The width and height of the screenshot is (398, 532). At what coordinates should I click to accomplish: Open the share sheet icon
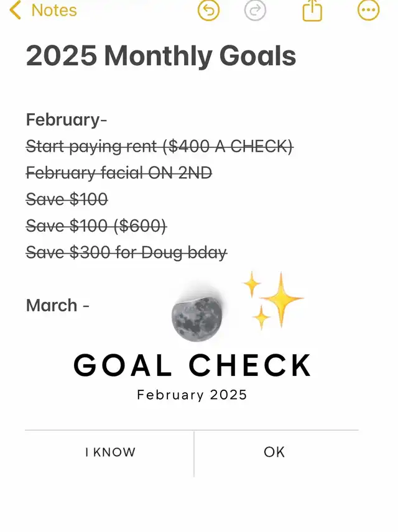312,10
